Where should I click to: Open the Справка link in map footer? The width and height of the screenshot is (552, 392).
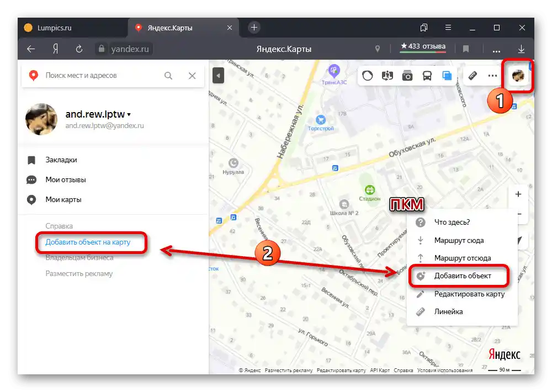[404, 370]
